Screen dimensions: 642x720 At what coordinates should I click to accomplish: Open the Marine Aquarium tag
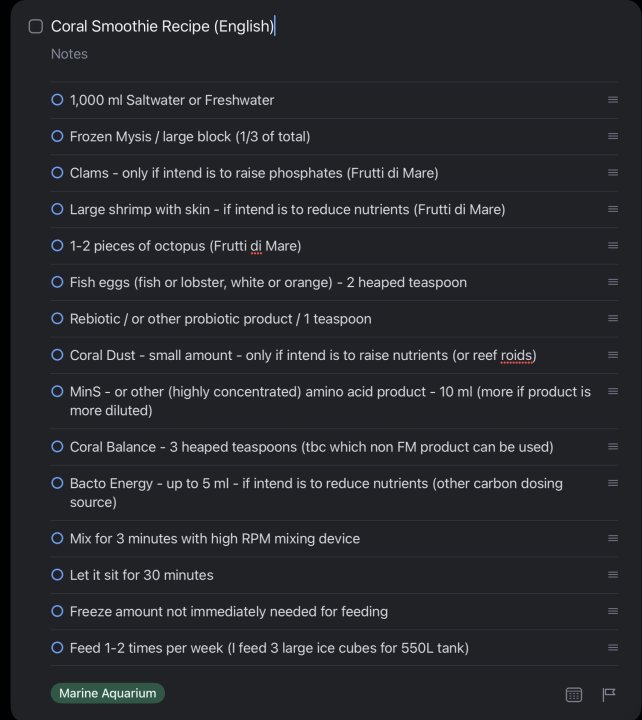coord(108,693)
